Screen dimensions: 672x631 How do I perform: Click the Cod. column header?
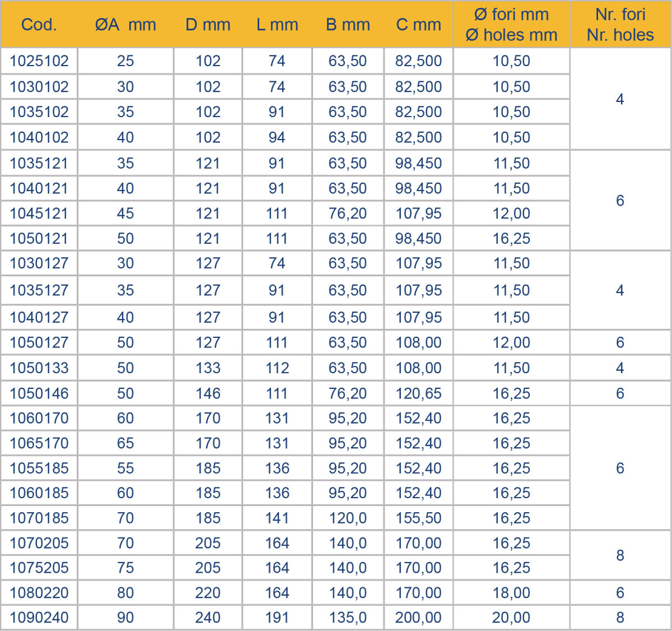pyautogui.click(x=39, y=25)
